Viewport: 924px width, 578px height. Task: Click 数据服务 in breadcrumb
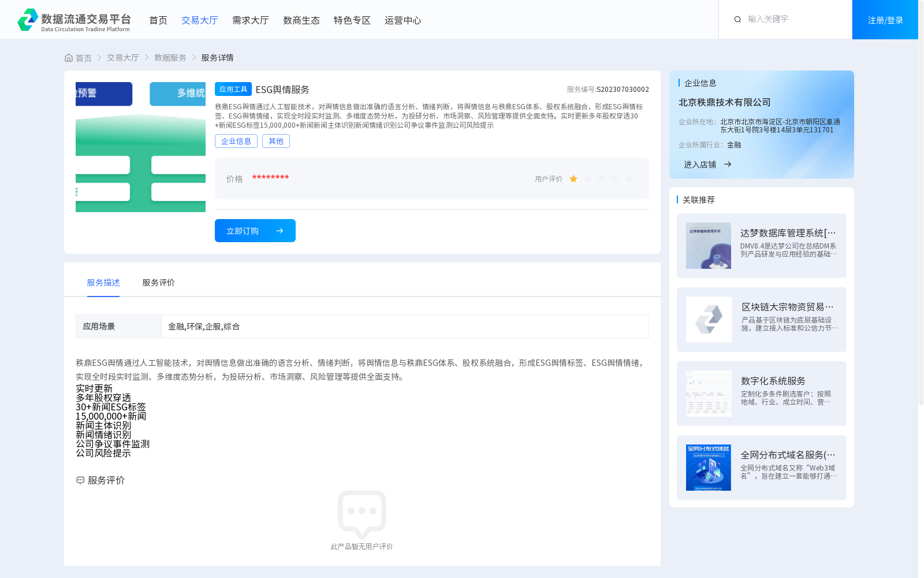point(170,58)
